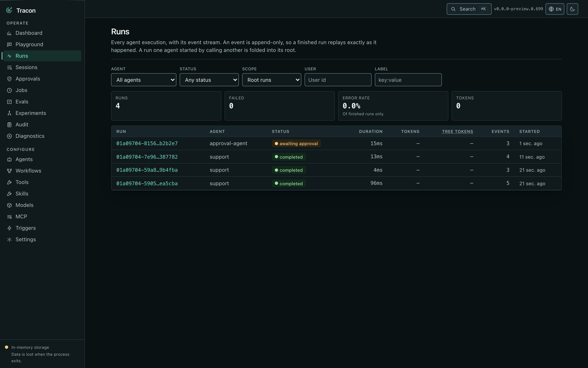The width and height of the screenshot is (588, 368).
Task: Click the version v0.0.0-preview.0.699 text
Action: click(x=518, y=9)
